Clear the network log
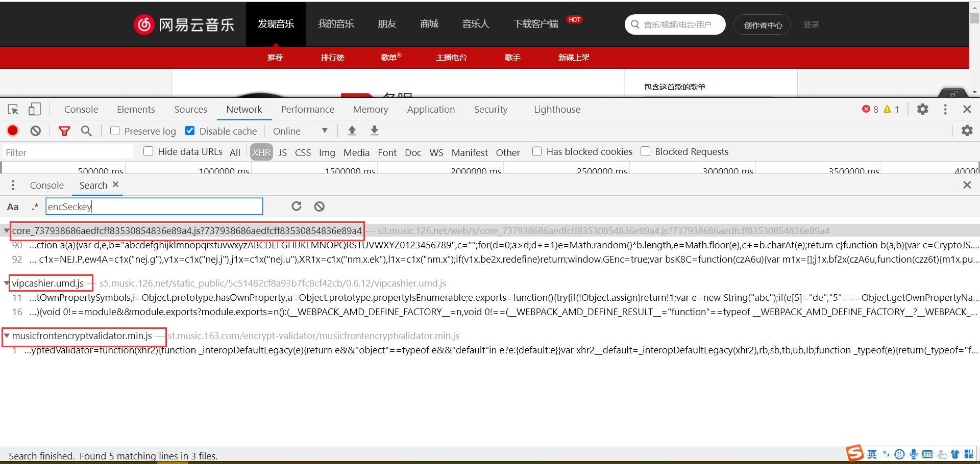This screenshot has width=980, height=464. point(35,131)
